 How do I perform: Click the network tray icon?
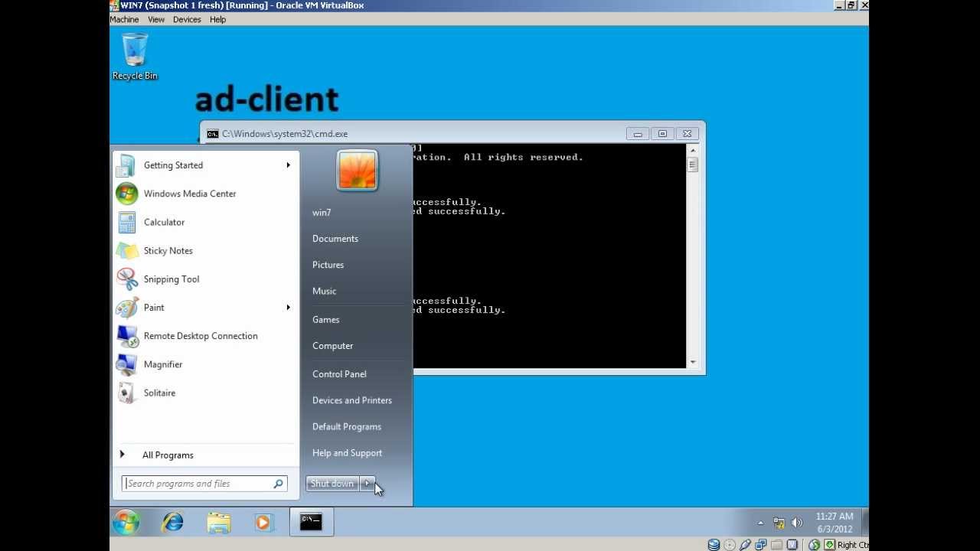pos(779,523)
